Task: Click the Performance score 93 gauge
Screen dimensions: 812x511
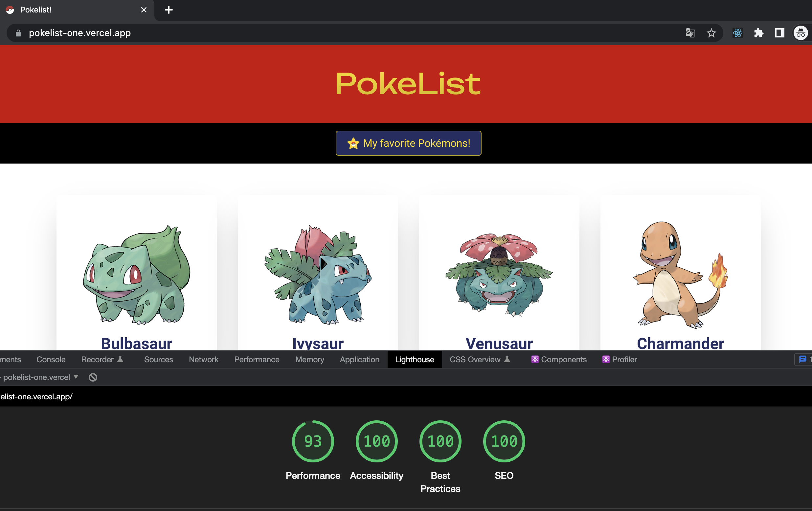Action: [313, 441]
